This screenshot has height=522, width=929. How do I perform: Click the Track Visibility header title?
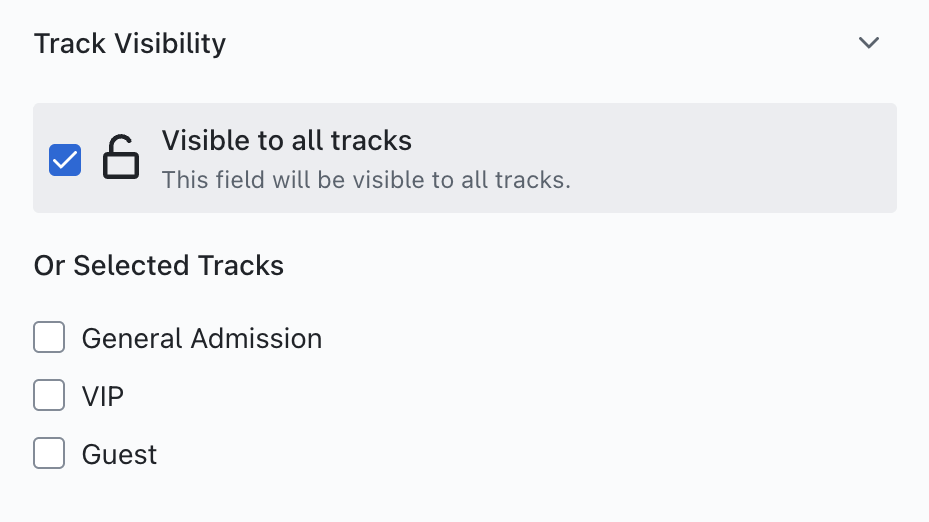[x=130, y=44]
